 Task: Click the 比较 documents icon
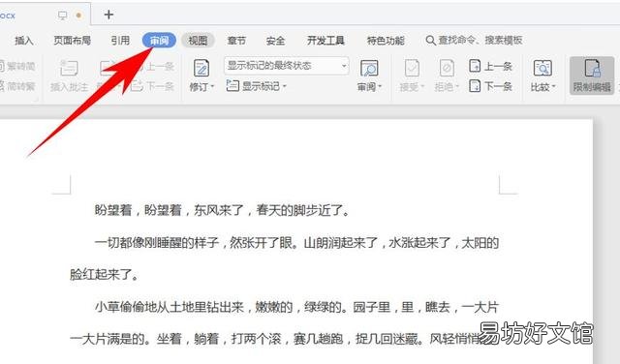tap(542, 68)
